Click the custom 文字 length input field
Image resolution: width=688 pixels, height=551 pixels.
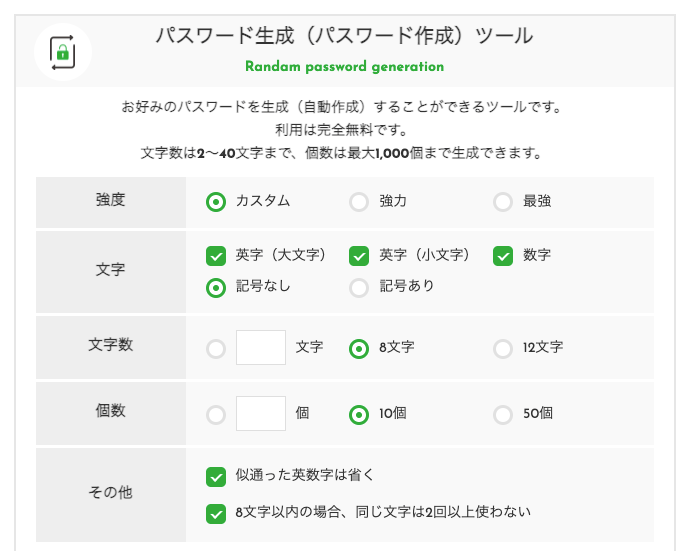coord(261,348)
